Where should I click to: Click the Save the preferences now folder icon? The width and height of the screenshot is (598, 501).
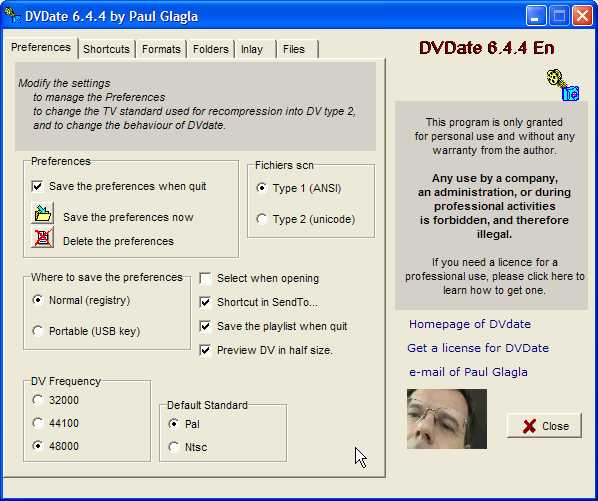[x=42, y=213]
